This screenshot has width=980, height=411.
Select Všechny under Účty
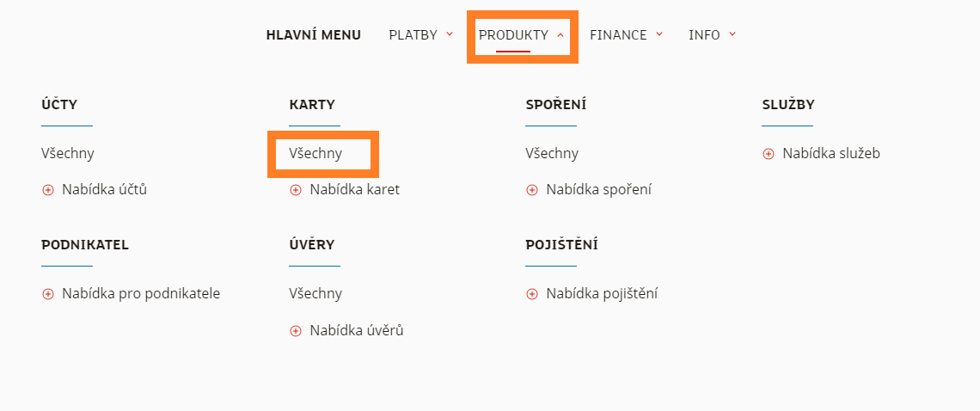click(x=68, y=154)
